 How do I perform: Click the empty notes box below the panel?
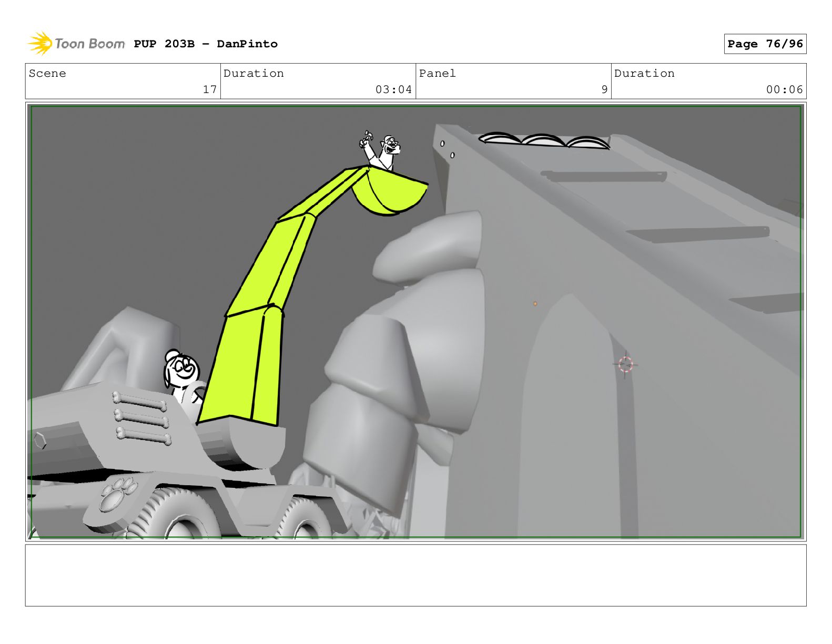(x=415, y=575)
